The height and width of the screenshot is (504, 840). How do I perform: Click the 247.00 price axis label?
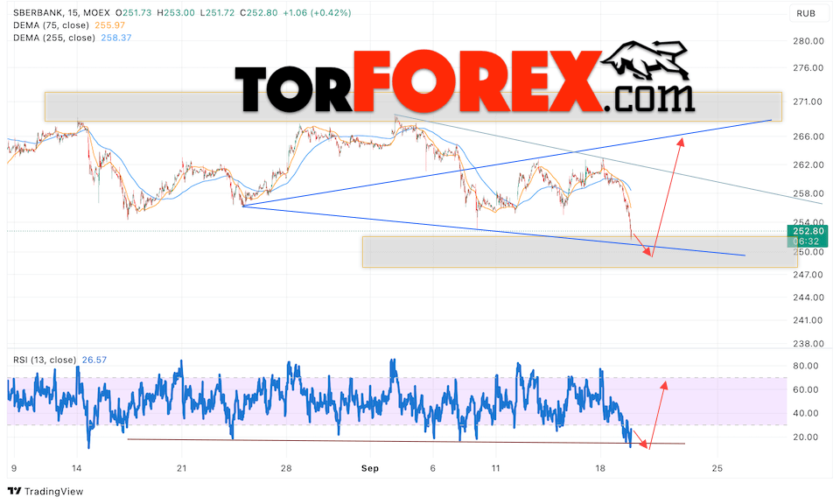tap(808, 274)
